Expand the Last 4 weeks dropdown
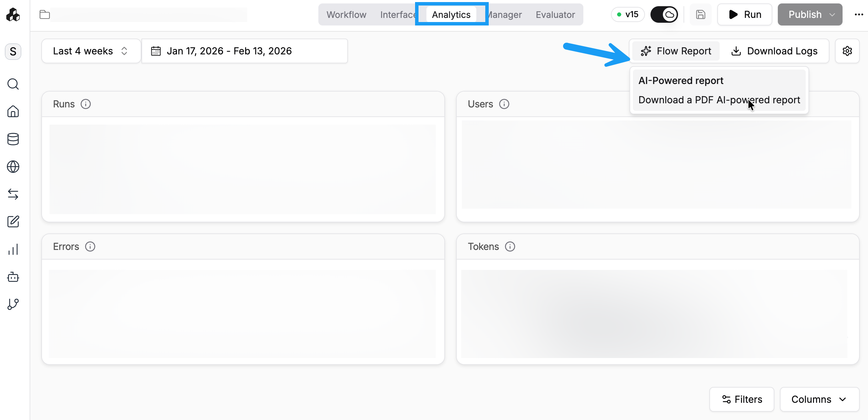 (x=91, y=51)
